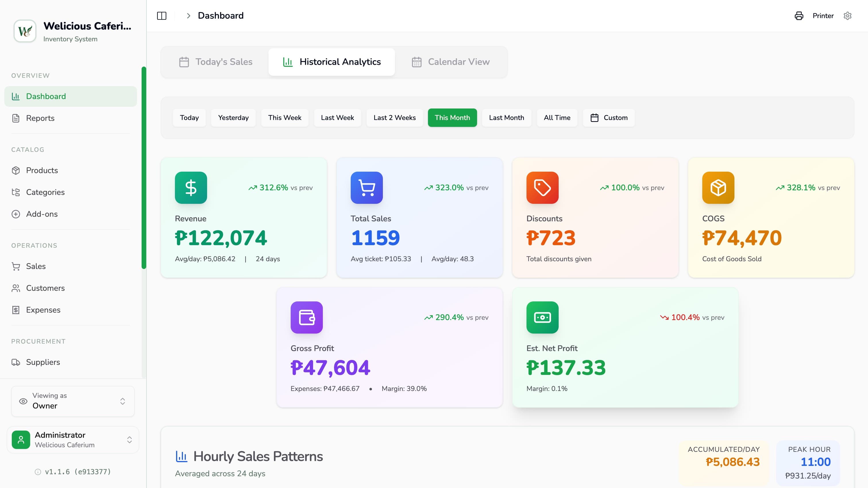868x488 pixels.
Task: Open the Calendar View tab
Action: coord(450,62)
